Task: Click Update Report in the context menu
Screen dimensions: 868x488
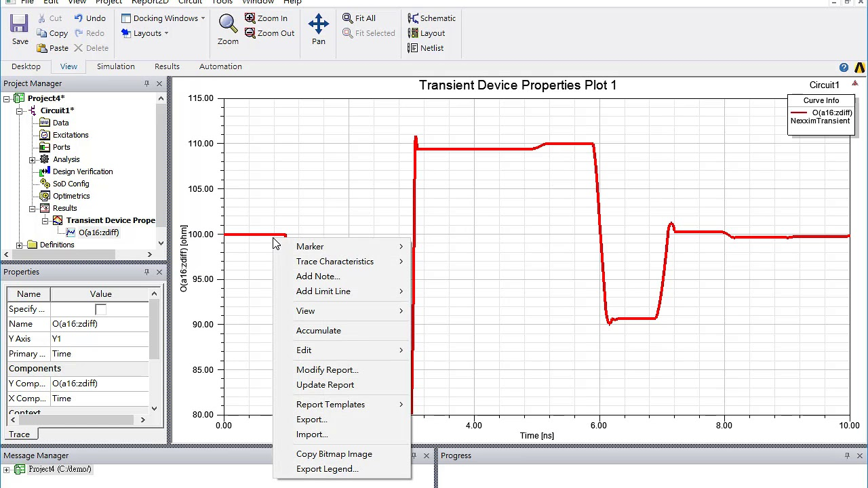Action: (x=325, y=384)
